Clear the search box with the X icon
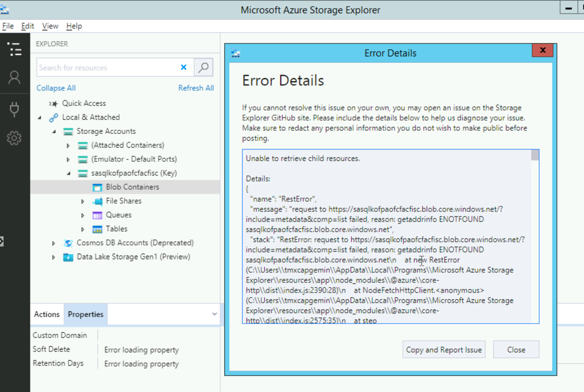Image resolution: width=584 pixels, height=392 pixels. pyautogui.click(x=184, y=67)
